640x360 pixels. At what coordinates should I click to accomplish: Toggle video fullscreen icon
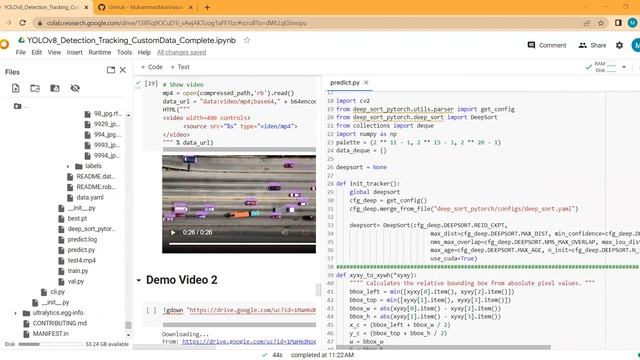(x=305, y=232)
